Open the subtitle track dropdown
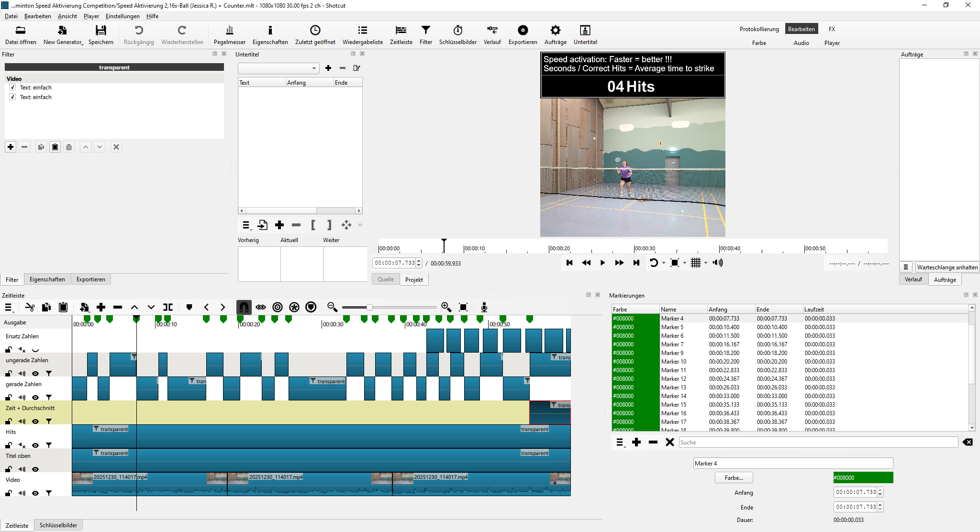This screenshot has width=980, height=532. point(278,68)
